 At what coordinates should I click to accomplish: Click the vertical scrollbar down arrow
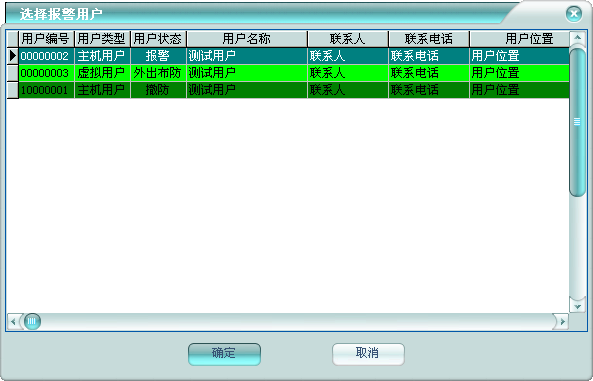(x=577, y=306)
